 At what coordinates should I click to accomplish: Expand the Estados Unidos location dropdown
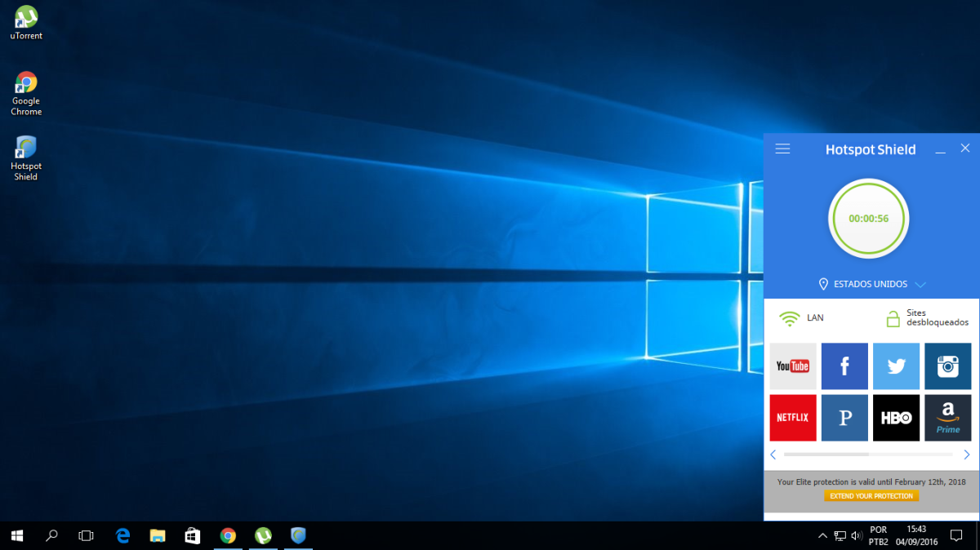click(x=920, y=285)
